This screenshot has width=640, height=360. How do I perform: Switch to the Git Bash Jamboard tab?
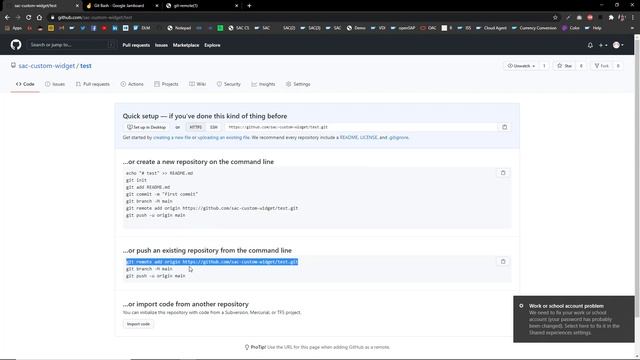point(119,6)
